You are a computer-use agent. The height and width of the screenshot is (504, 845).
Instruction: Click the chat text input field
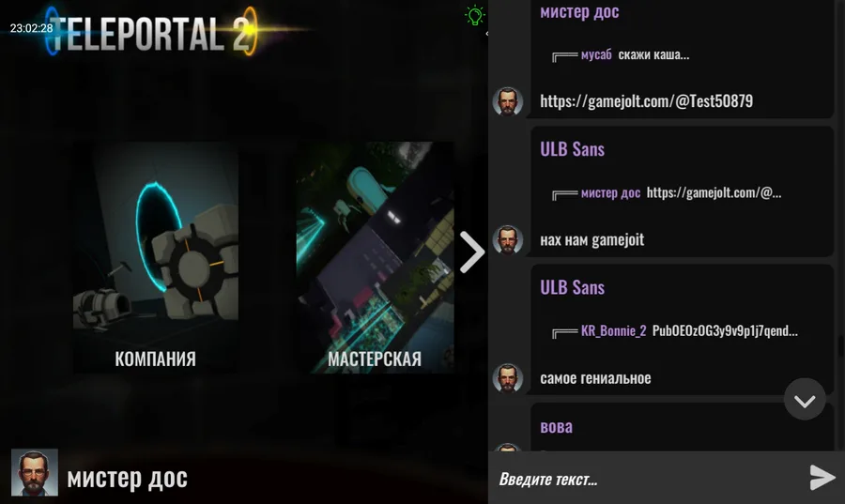[647, 479]
